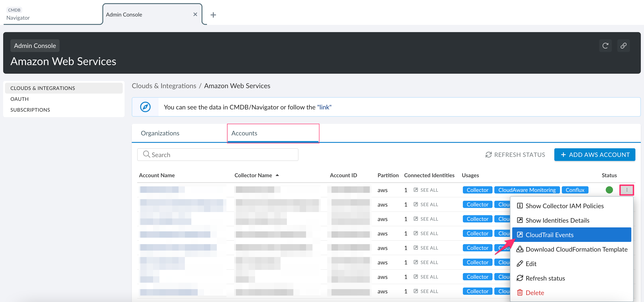Open the three-dot actions menu for the first account
The height and width of the screenshot is (302, 644).
click(x=627, y=190)
